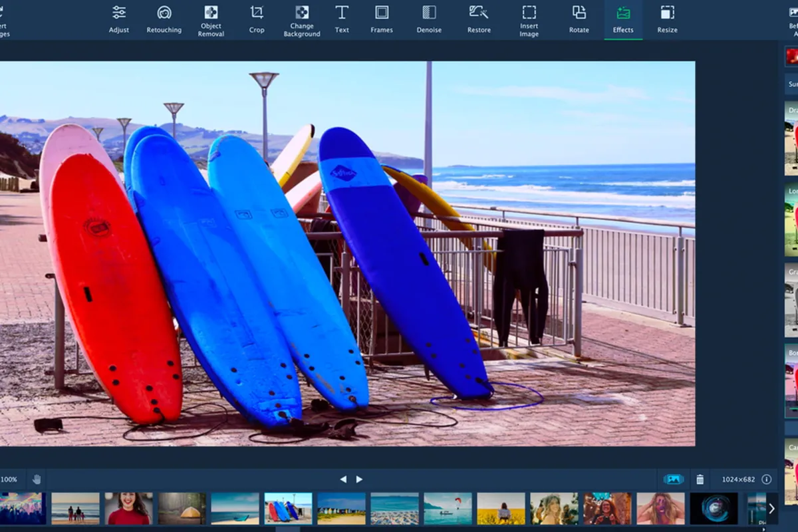Screen dimensions: 798x532
Task: Toggle the filmstrip view icon
Action: (674, 479)
